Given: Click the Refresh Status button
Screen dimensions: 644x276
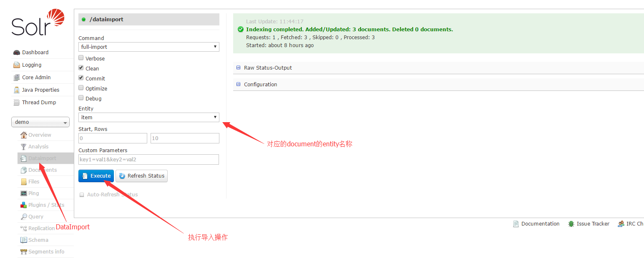Looking at the screenshot, I should 141,176.
